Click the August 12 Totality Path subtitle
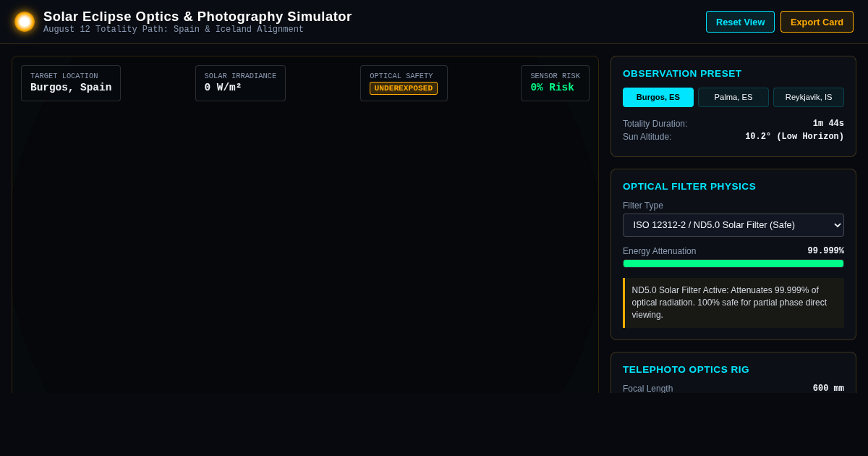868x456 pixels. pyautogui.click(x=174, y=30)
